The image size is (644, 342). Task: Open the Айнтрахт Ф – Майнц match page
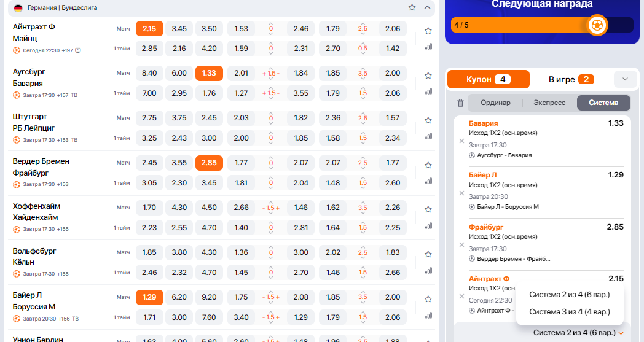34,33
